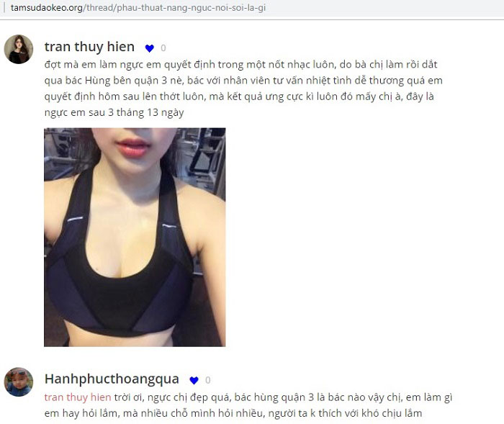This screenshot has width=504, height=424.
Task: Focus the browser address bar
Action: [252, 8]
